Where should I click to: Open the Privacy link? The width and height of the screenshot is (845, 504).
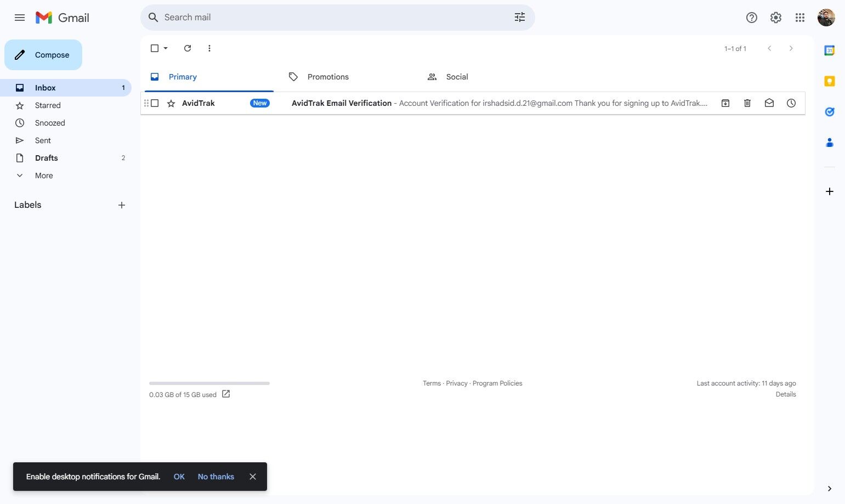(x=457, y=383)
